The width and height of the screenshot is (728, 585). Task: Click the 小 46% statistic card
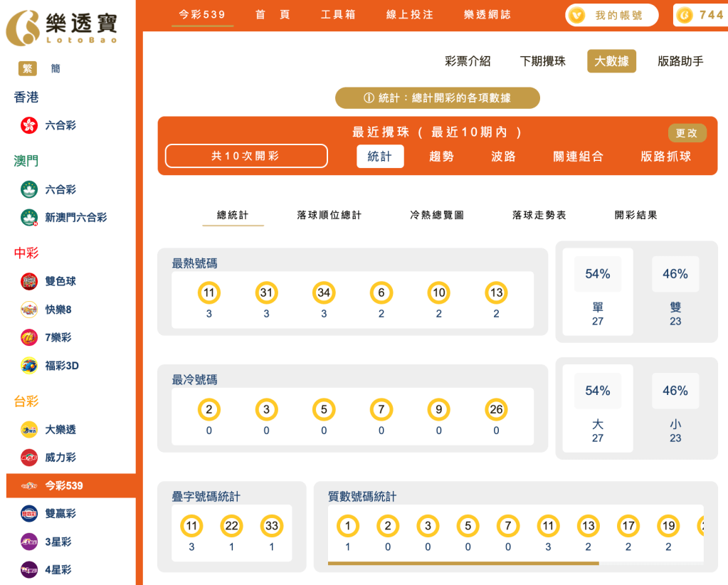(675, 409)
